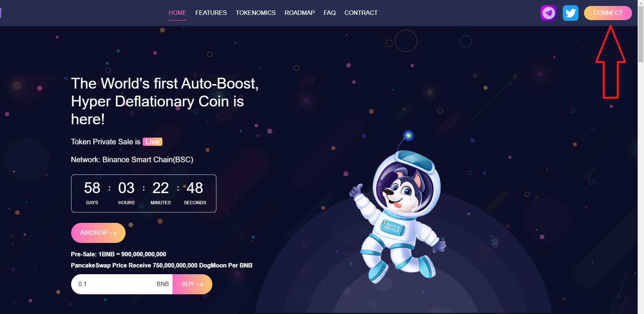
Task: Click the arrow on the AIRDROP button
Action: point(113,233)
